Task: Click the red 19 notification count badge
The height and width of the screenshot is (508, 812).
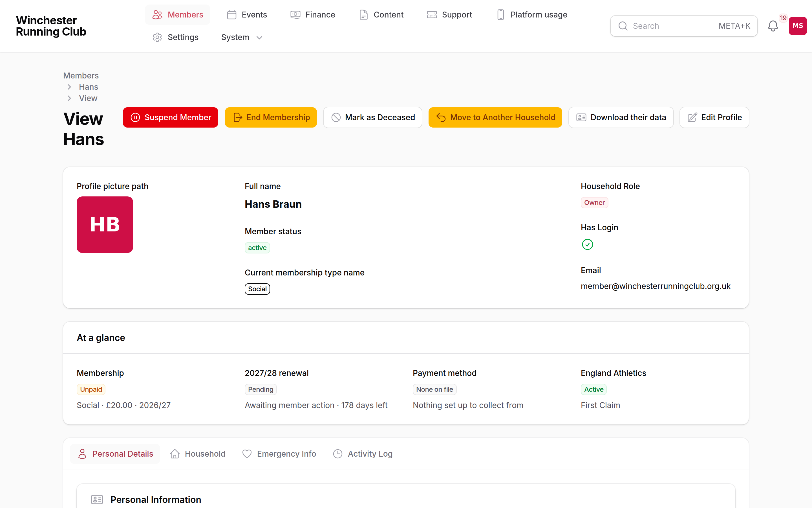Action: tap(783, 18)
